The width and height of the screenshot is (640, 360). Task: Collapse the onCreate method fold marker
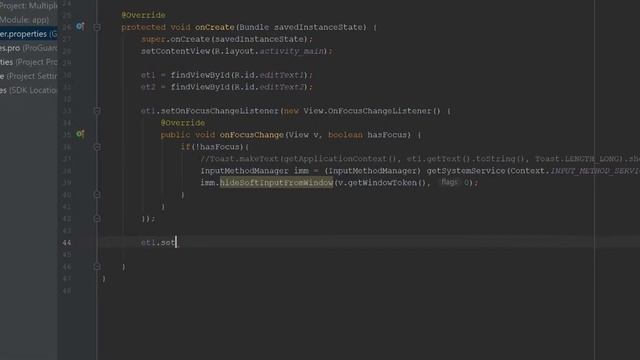point(97,27)
